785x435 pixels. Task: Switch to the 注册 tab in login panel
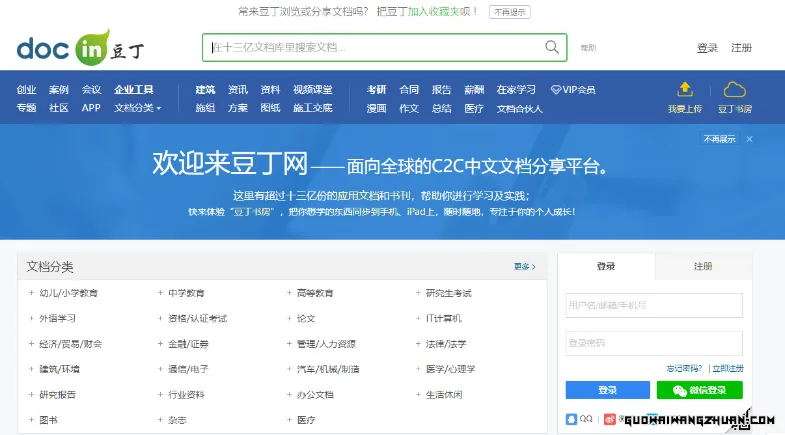click(703, 266)
